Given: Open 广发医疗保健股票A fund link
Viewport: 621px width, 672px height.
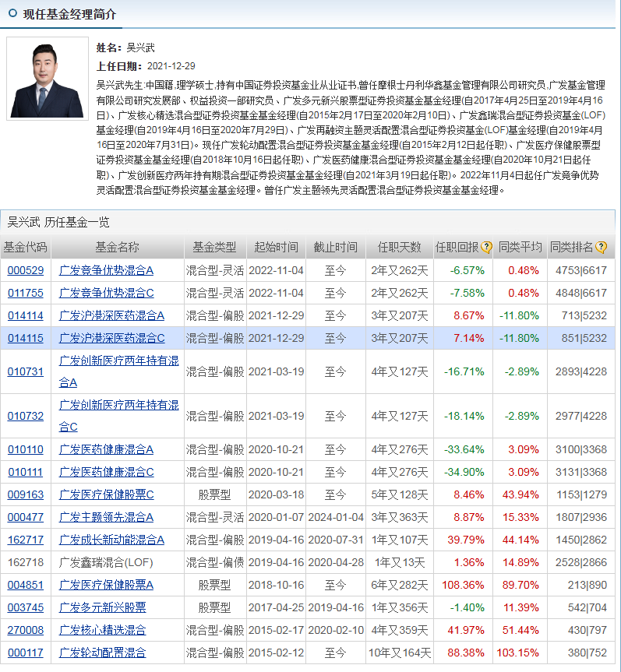Looking at the screenshot, I should pyautogui.click(x=107, y=585).
